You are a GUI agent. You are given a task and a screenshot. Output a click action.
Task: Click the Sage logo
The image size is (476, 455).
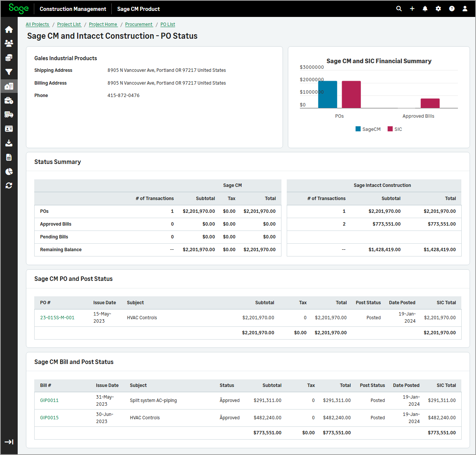pos(18,9)
